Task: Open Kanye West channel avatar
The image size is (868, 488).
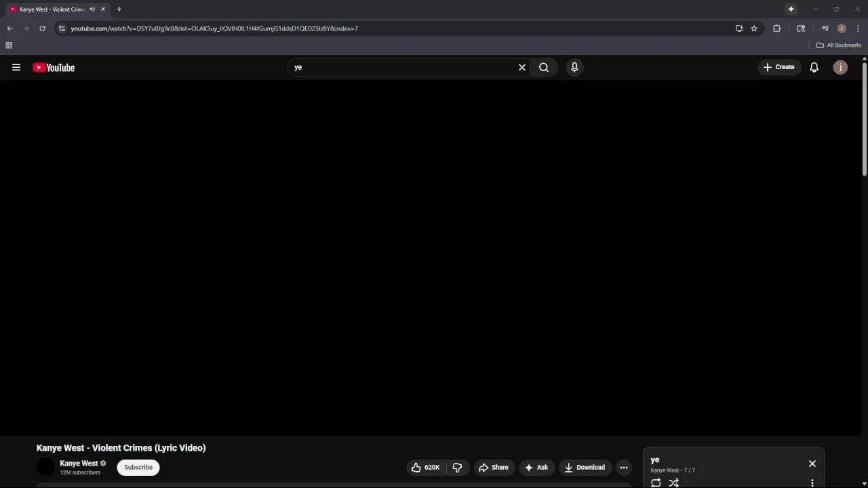Action: pos(45,467)
